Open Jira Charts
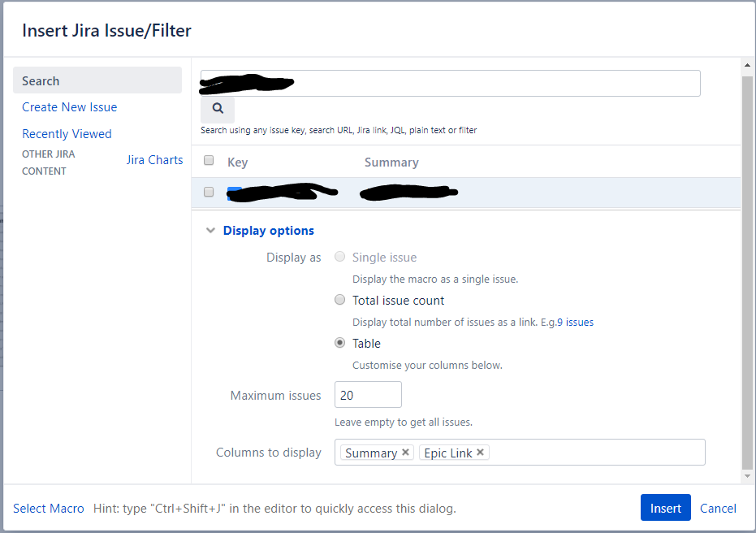Viewport: 756px width, 533px height. [x=155, y=160]
